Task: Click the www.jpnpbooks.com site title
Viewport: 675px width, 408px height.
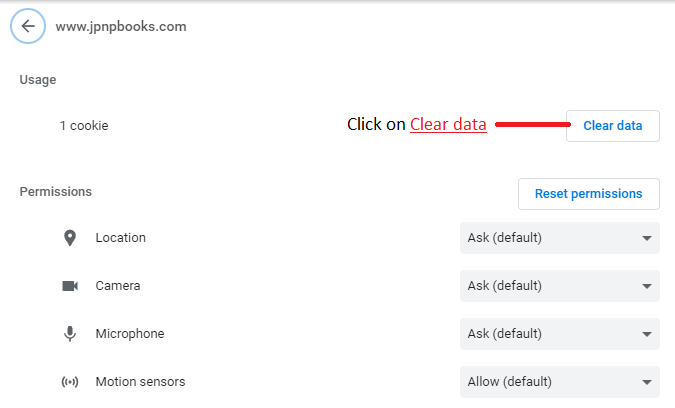Action: pos(121,27)
